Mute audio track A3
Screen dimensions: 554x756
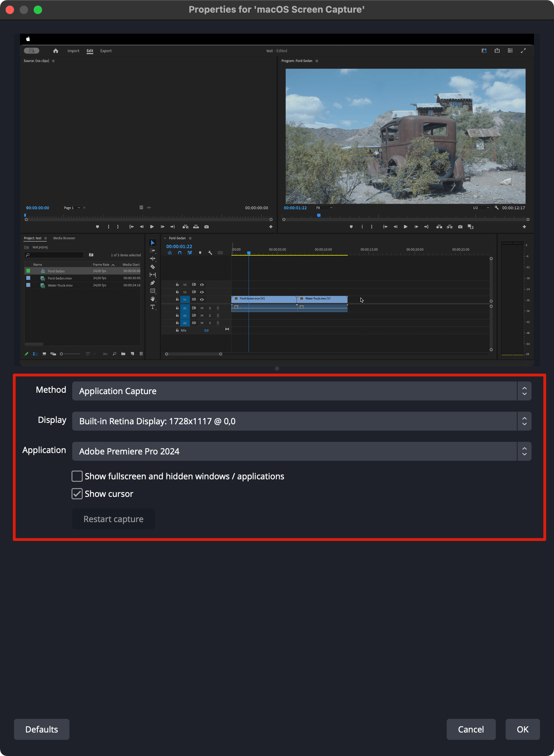(x=202, y=323)
